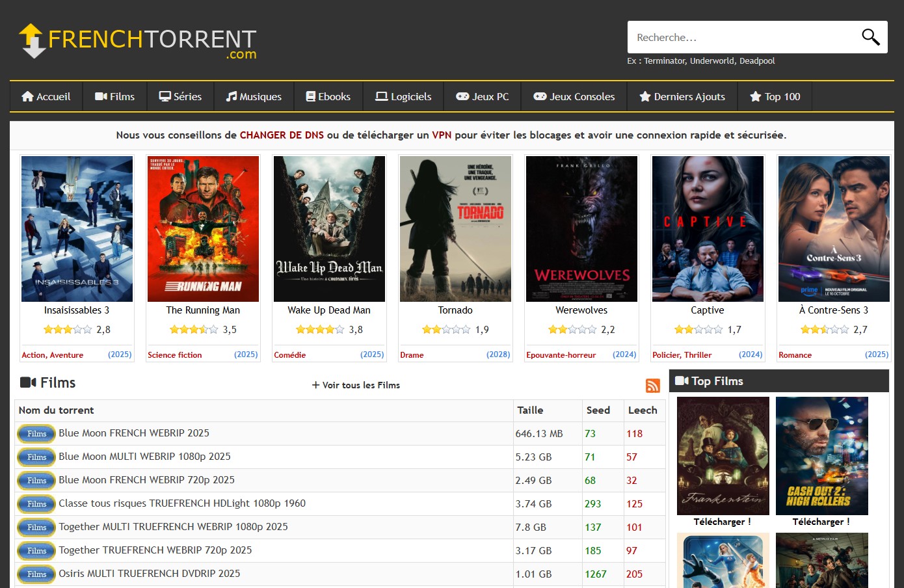Open the Derniers Ajouts section
The height and width of the screenshot is (588, 904).
[x=682, y=96]
